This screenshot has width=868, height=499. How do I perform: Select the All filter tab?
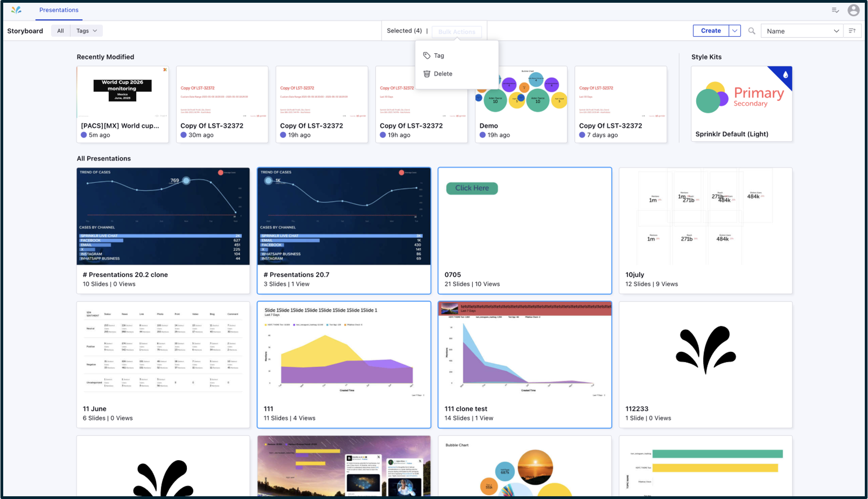click(x=60, y=31)
